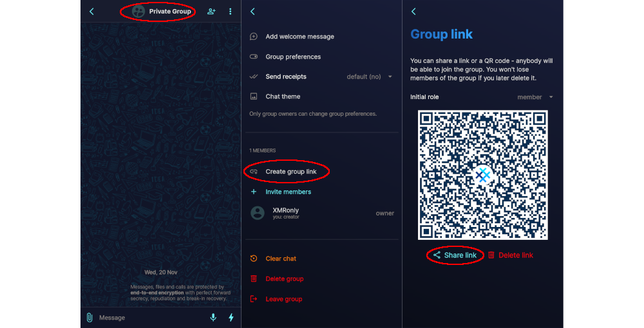Select the XMRonly owner member row
The width and height of the screenshot is (644, 328).
(x=321, y=214)
